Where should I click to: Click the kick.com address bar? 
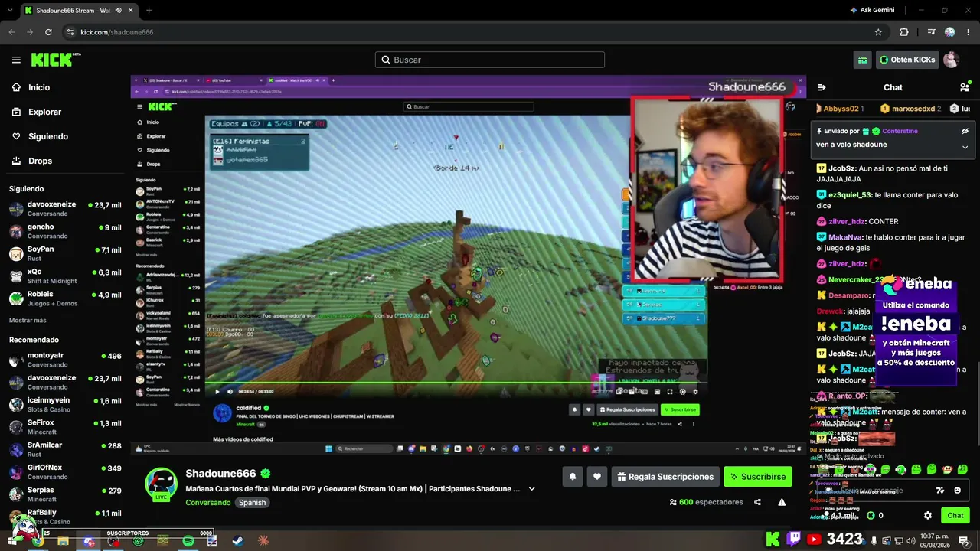(475, 32)
